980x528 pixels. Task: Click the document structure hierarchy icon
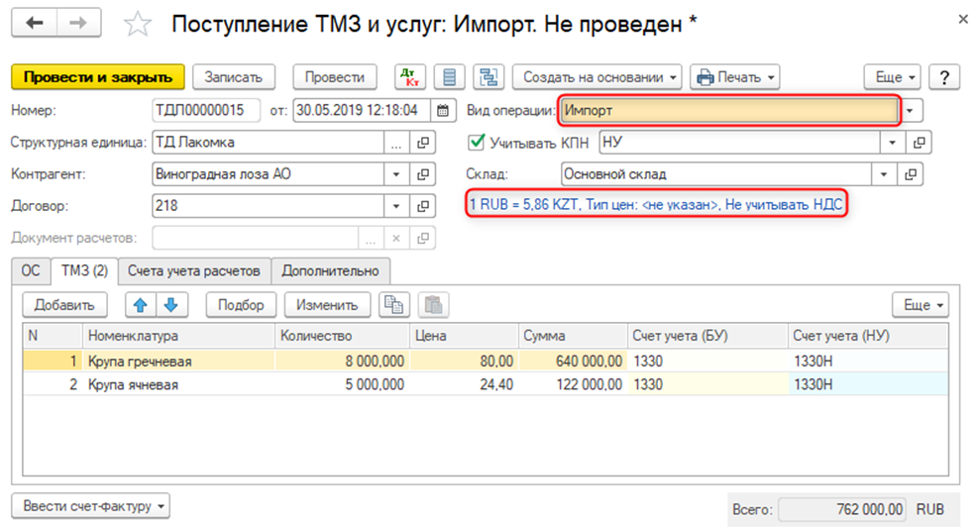pyautogui.click(x=489, y=77)
